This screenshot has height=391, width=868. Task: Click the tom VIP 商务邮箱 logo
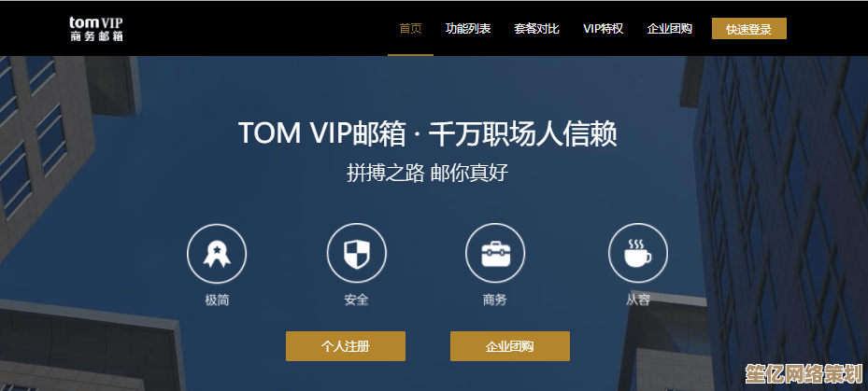coord(96,29)
